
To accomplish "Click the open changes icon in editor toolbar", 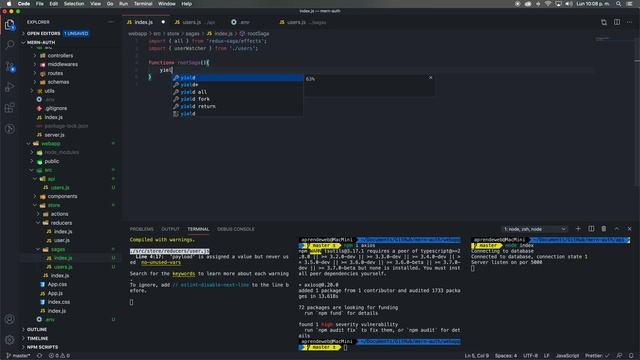I will [604, 22].
